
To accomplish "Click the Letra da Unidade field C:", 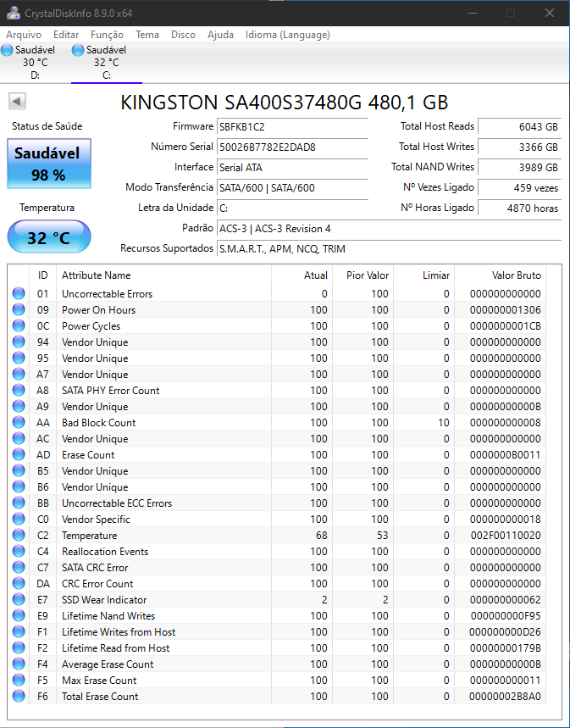I will tap(292, 208).
